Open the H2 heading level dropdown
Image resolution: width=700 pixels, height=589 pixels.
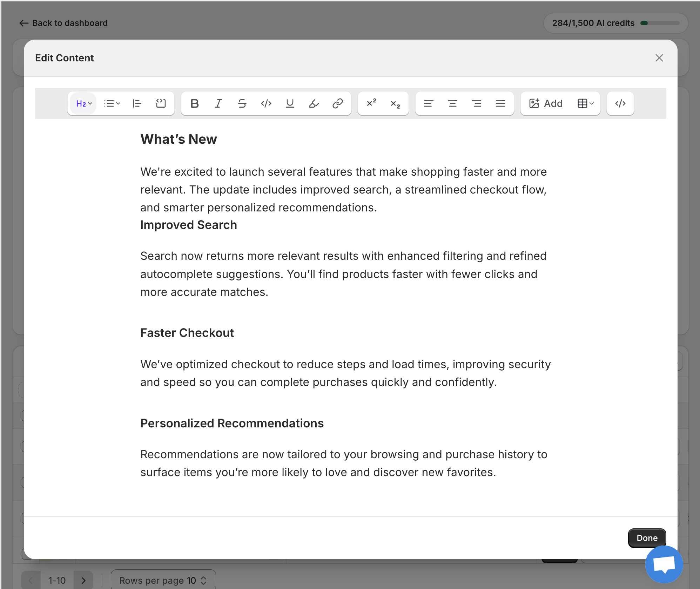pos(83,103)
